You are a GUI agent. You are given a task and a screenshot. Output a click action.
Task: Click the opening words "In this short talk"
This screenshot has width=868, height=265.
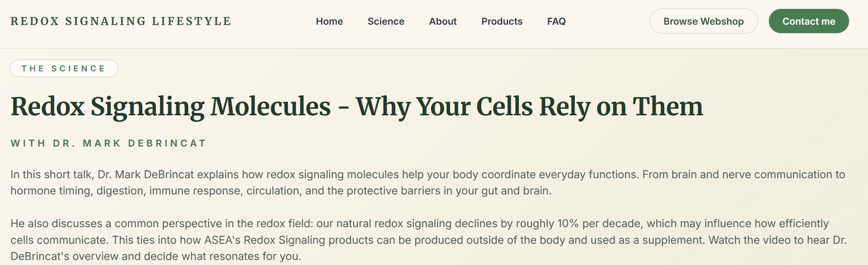click(51, 175)
